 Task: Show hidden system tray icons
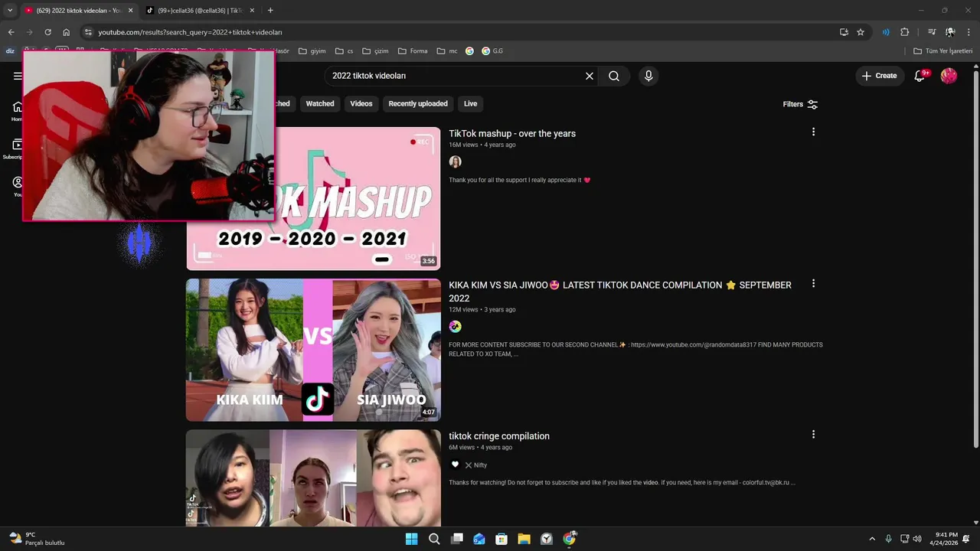[871, 539]
